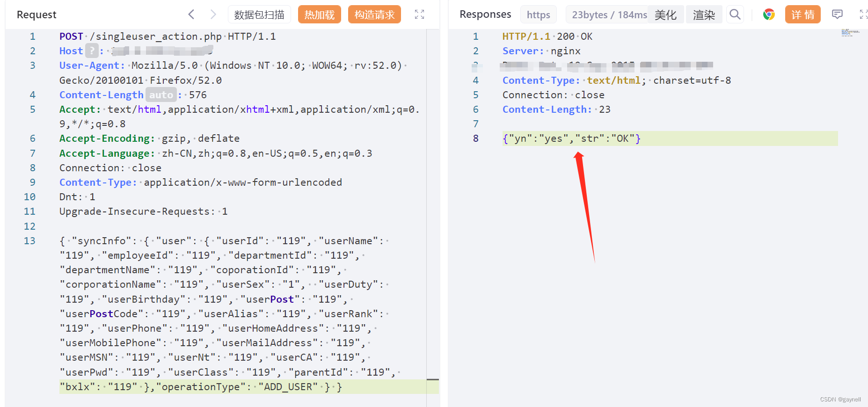Go to the previous request arrow

pos(191,15)
